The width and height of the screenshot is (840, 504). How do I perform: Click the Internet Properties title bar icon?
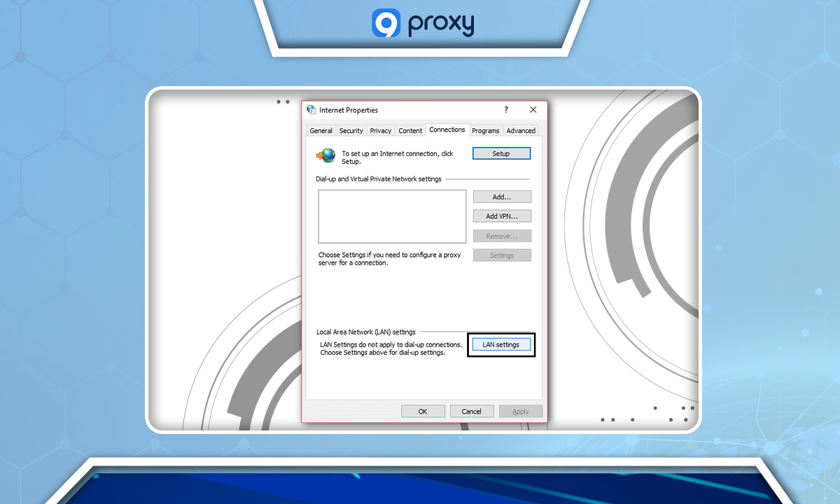(310, 110)
